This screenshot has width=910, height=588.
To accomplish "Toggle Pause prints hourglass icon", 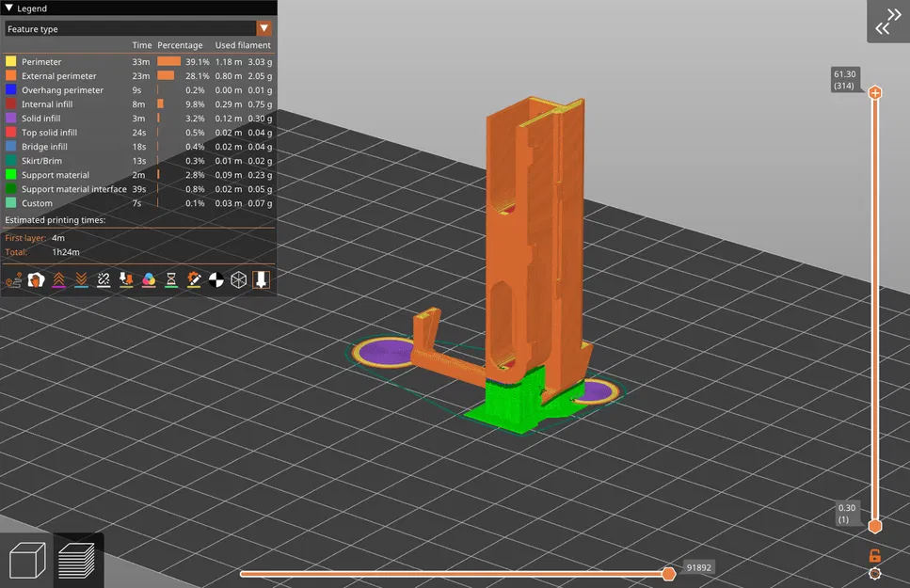I will coord(171,280).
